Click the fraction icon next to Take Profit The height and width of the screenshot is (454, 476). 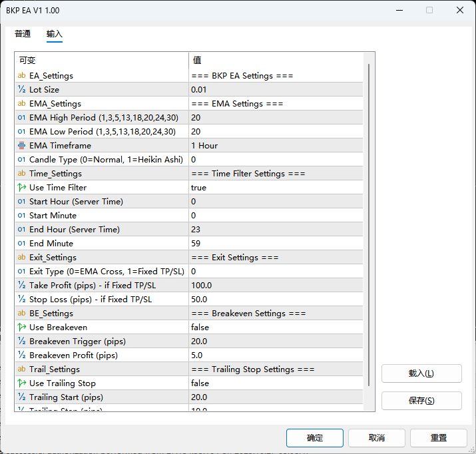click(x=22, y=286)
